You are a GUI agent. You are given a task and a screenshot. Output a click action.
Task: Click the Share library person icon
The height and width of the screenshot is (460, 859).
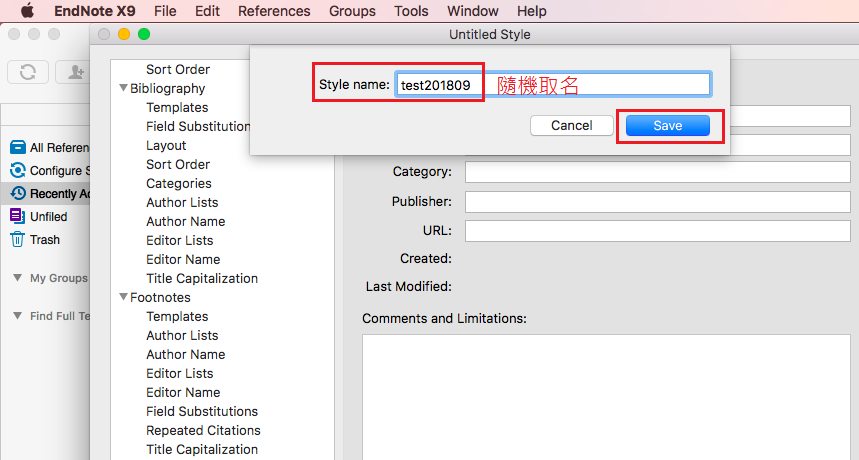click(x=74, y=72)
